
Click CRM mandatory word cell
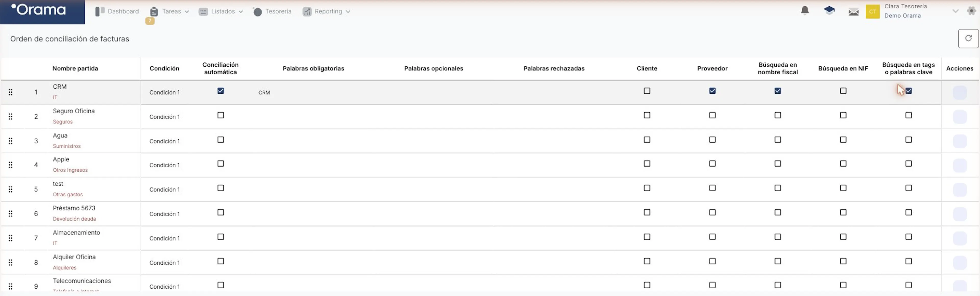coord(264,92)
